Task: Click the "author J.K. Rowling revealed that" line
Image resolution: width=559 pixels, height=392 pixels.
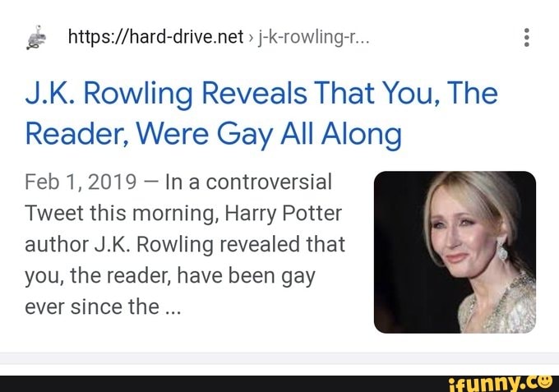Action: point(185,244)
